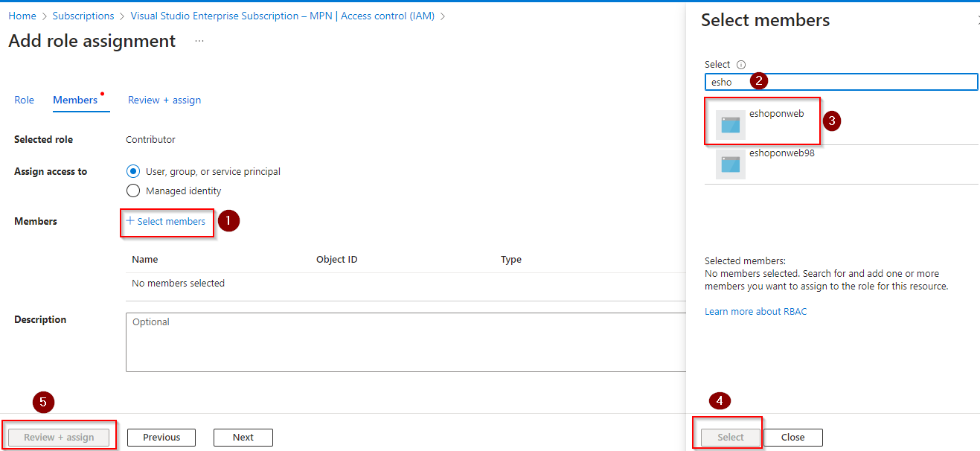Choose the Managed identity radio option
980x451 pixels.
coord(133,191)
